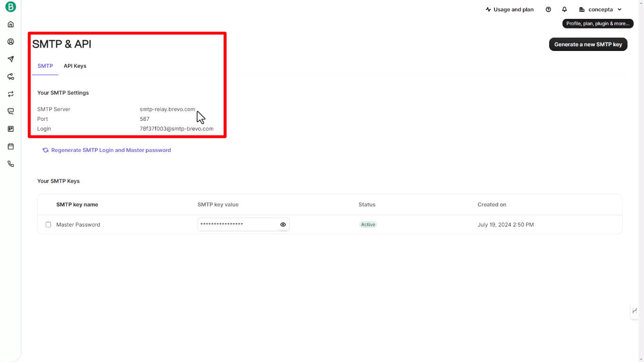Switch to the API Keys tab

click(75, 66)
